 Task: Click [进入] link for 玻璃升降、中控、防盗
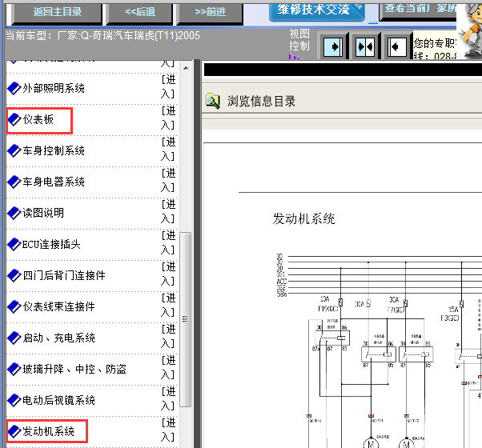[168, 368]
